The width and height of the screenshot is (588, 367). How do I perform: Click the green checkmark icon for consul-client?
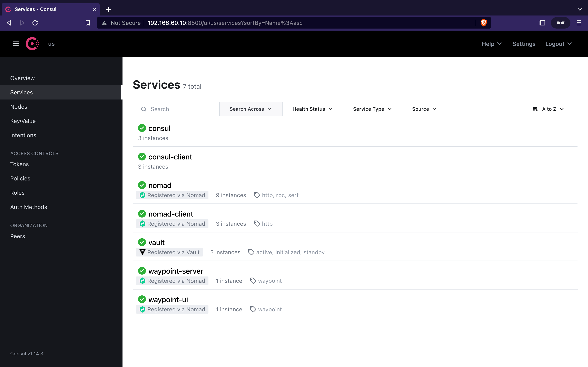click(141, 156)
